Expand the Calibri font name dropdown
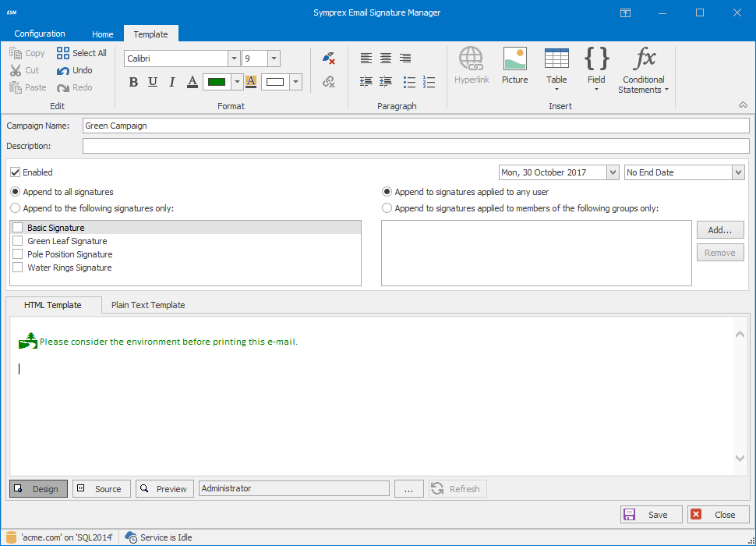 [x=234, y=58]
